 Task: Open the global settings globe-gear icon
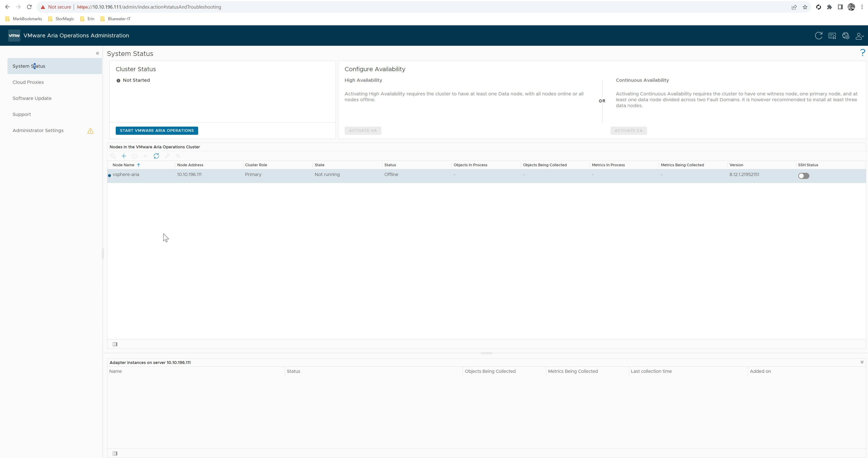846,36
